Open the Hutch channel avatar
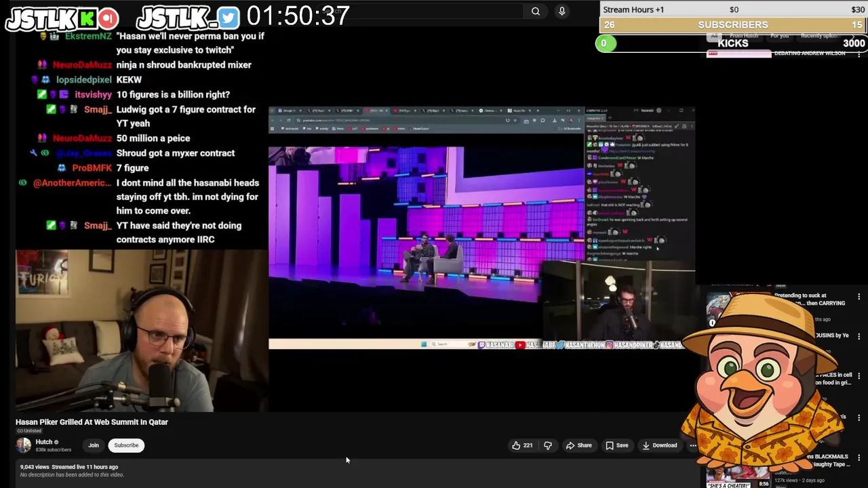The image size is (868, 488). 24,445
